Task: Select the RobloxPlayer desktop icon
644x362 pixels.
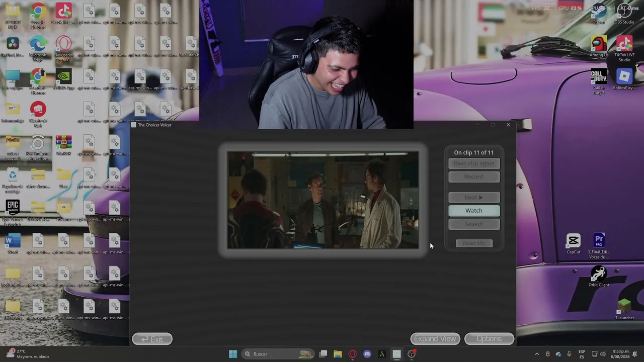Action: [x=624, y=80]
